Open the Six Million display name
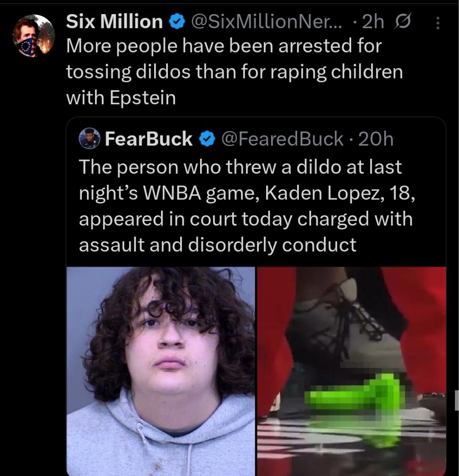 click(x=114, y=21)
